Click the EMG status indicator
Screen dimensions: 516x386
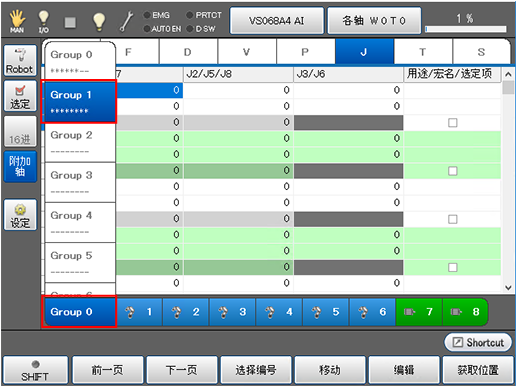point(156,15)
